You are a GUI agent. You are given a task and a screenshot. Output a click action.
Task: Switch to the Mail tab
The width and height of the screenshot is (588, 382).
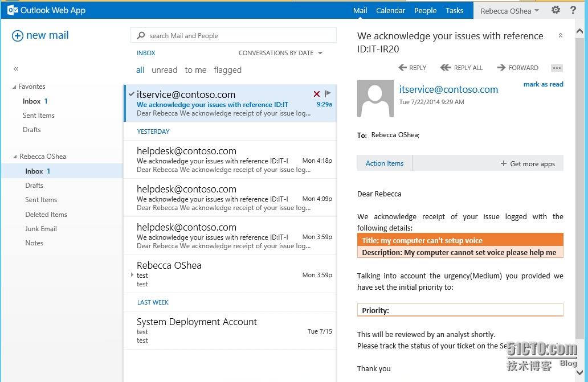360,10
